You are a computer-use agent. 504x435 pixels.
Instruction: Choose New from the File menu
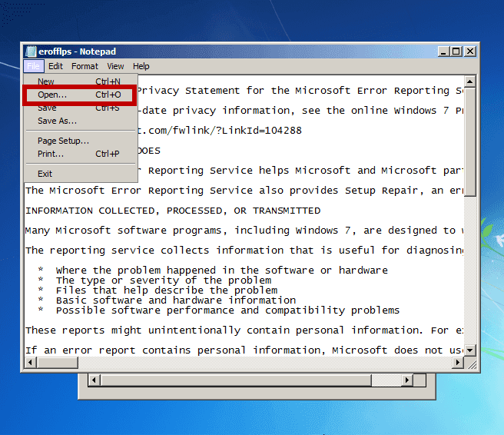point(81,81)
